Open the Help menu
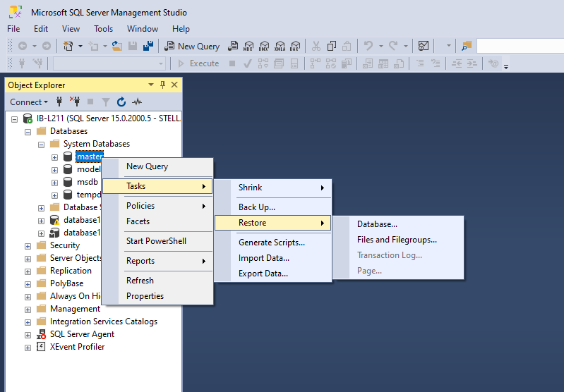The height and width of the screenshot is (392, 564). point(181,29)
